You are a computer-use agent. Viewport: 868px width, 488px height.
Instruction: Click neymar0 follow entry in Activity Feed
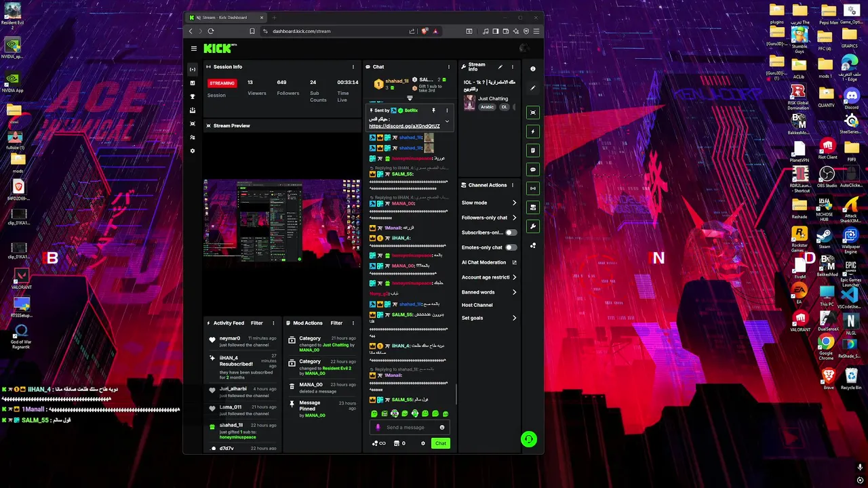coord(243,342)
